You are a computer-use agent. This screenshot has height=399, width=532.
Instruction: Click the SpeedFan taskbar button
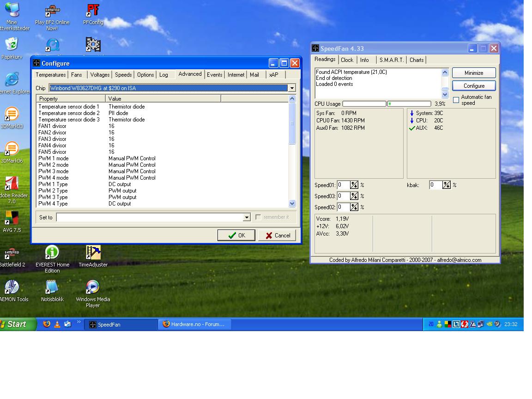point(121,324)
